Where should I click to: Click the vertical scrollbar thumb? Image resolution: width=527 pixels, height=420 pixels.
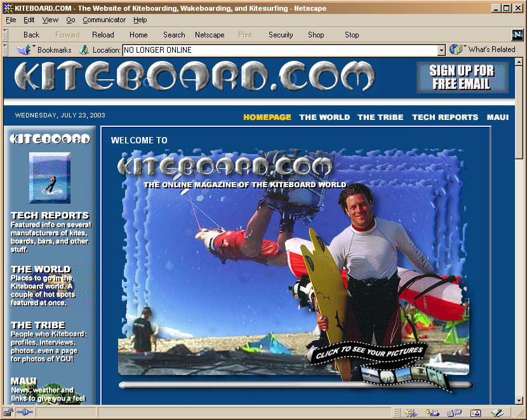pyautogui.click(x=519, y=113)
